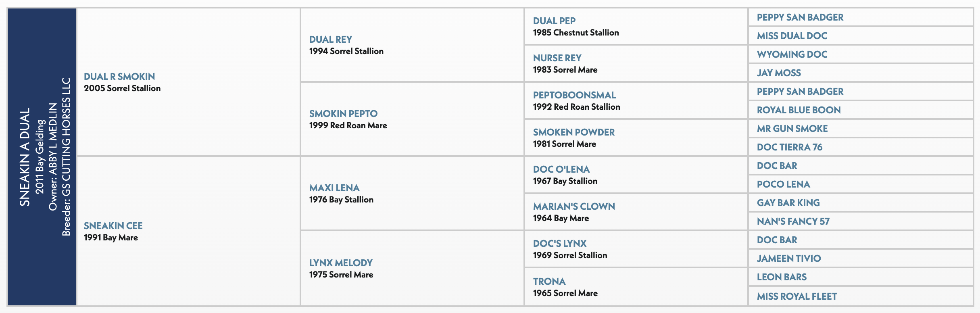Image resolution: width=980 pixels, height=313 pixels.
Task: Open DOC'S LYNX pedigree link
Action: pyautogui.click(x=560, y=244)
